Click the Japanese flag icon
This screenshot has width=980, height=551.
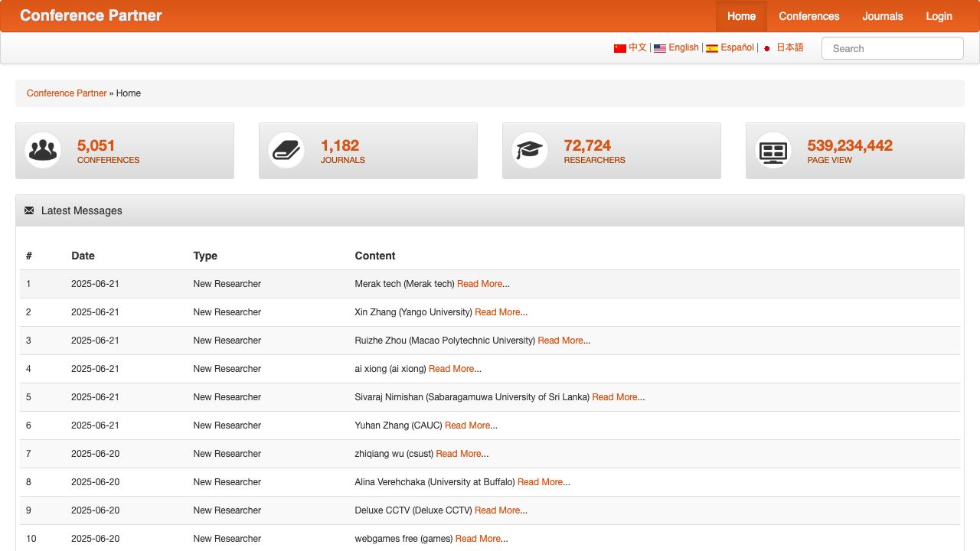point(767,48)
